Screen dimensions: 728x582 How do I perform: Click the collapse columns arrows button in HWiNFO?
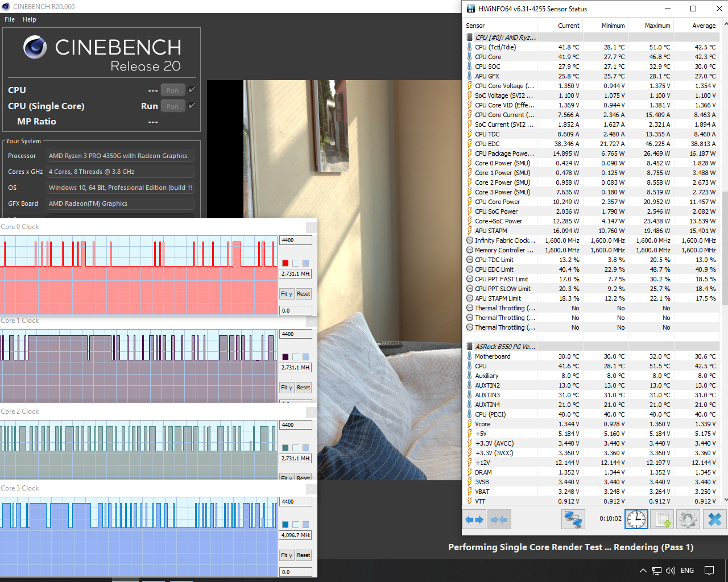pos(499,519)
